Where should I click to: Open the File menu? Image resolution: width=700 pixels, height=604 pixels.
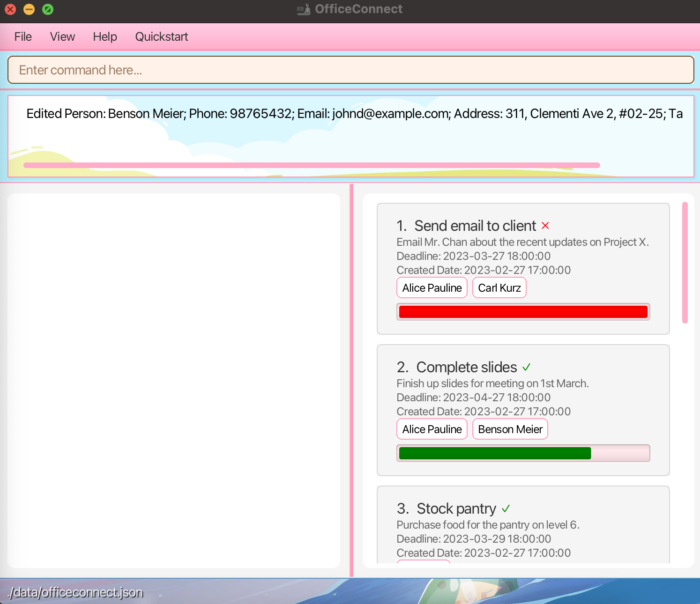[x=23, y=37]
